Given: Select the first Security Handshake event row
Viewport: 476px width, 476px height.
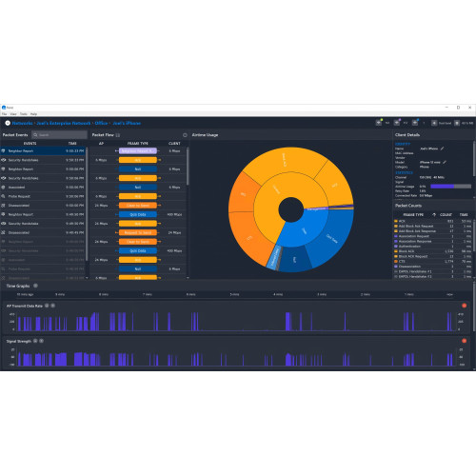Looking at the screenshot, I should [x=44, y=160].
